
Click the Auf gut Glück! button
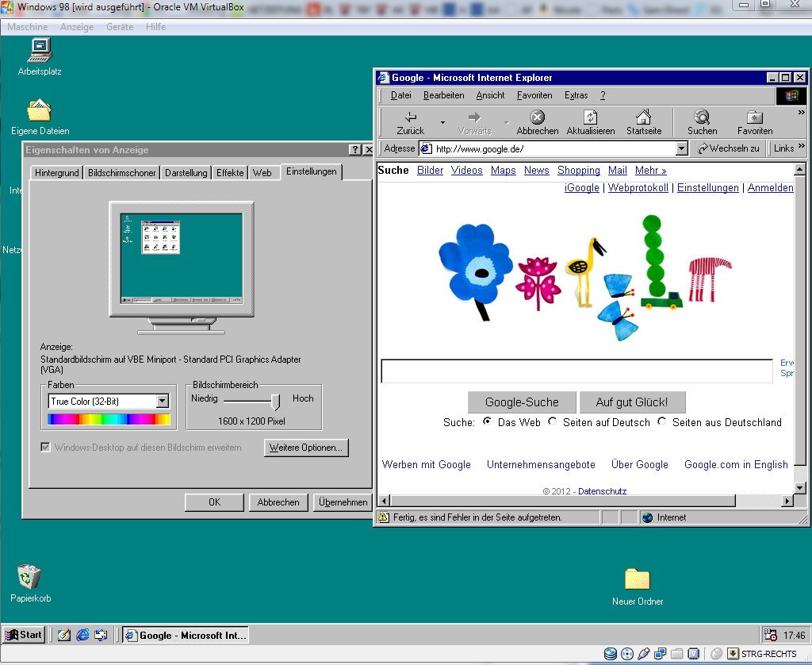[632, 402]
